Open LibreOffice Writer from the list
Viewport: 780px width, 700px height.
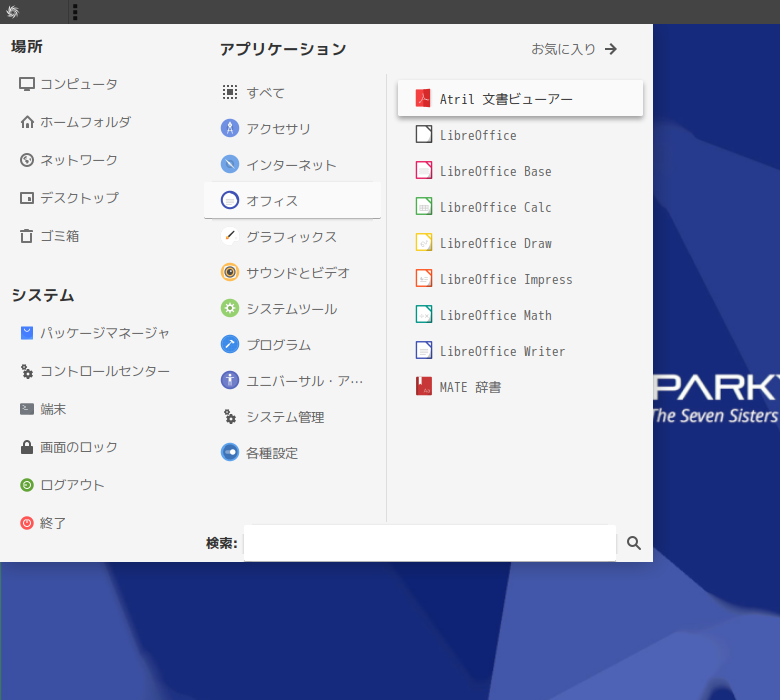(520, 351)
